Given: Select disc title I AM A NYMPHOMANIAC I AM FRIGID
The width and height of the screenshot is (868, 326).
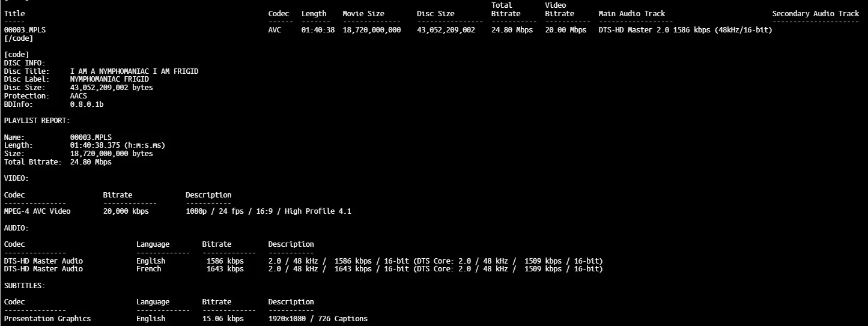Looking at the screenshot, I should pos(134,71).
